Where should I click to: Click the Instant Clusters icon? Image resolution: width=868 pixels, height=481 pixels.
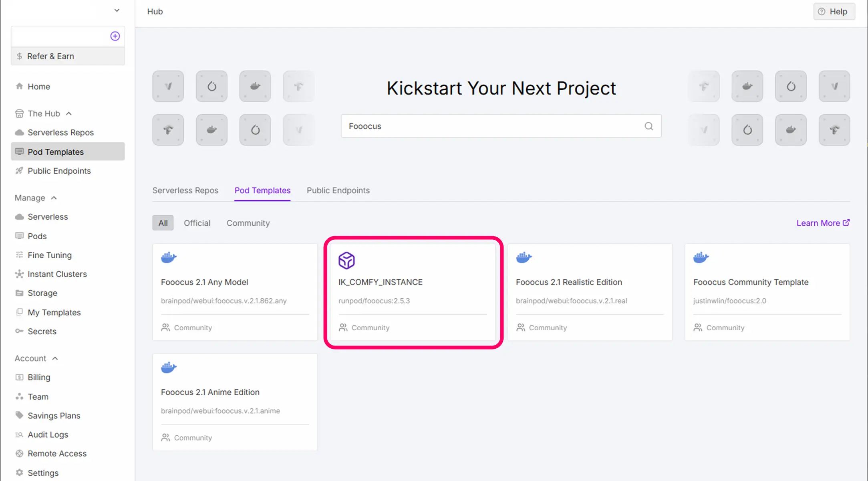[19, 274]
